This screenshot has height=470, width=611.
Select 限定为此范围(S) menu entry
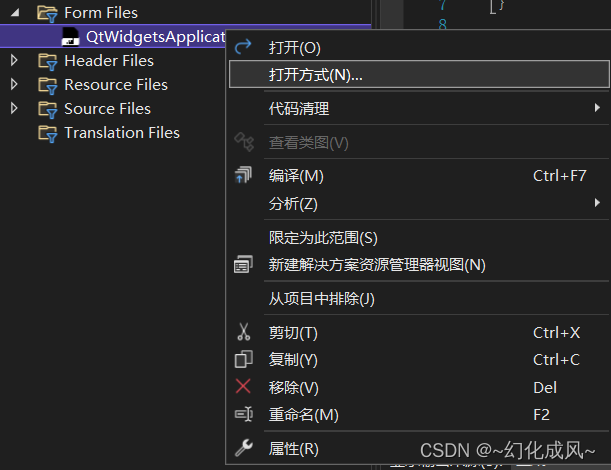point(323,238)
